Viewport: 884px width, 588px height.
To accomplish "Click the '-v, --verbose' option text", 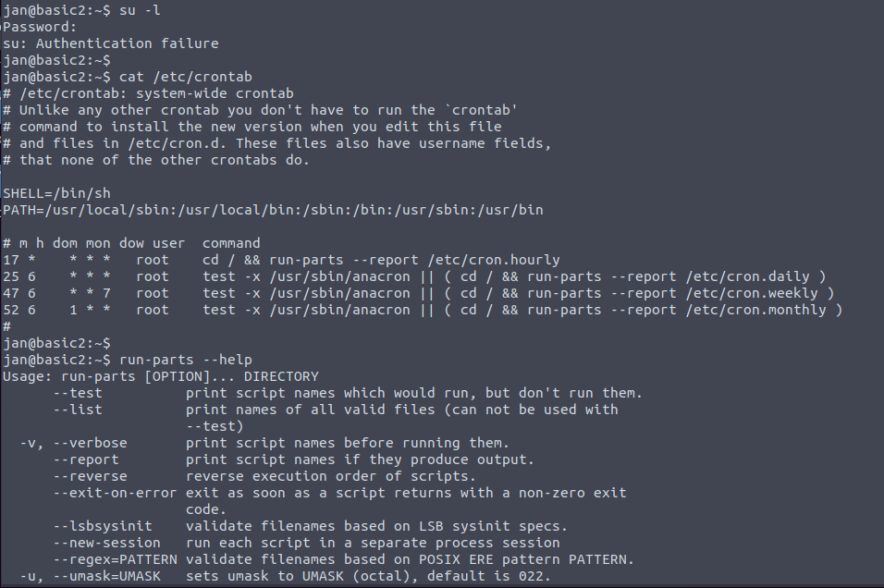I will pos(74,443).
